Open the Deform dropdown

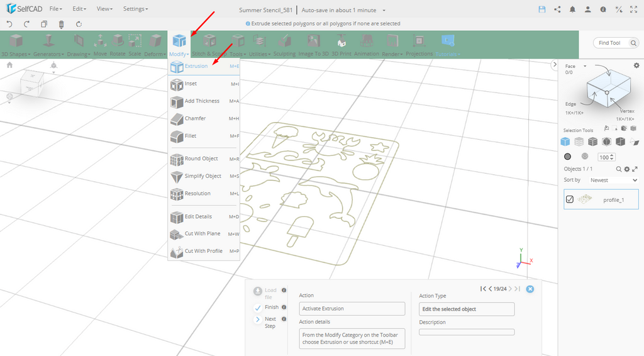click(155, 45)
